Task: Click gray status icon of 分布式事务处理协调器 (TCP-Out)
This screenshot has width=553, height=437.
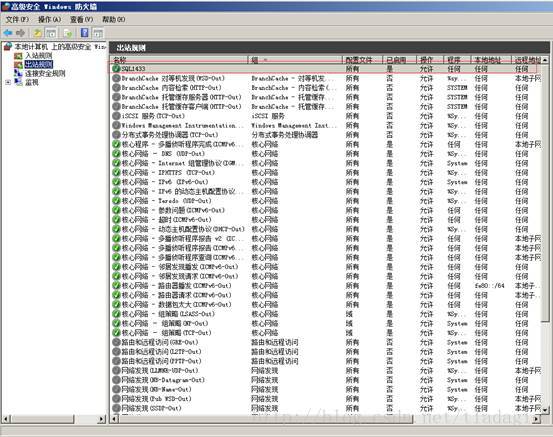Action: tap(116, 135)
